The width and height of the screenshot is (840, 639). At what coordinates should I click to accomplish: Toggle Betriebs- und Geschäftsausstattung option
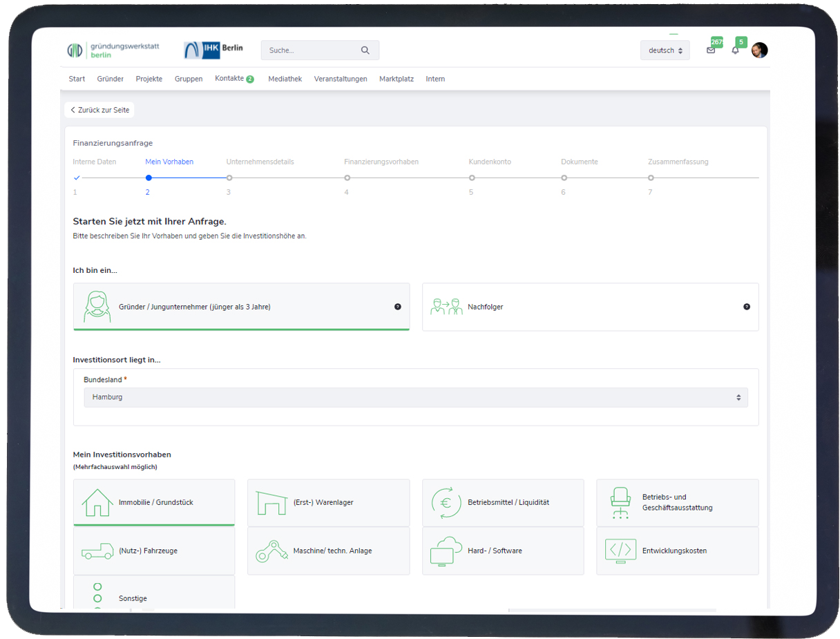click(x=678, y=503)
